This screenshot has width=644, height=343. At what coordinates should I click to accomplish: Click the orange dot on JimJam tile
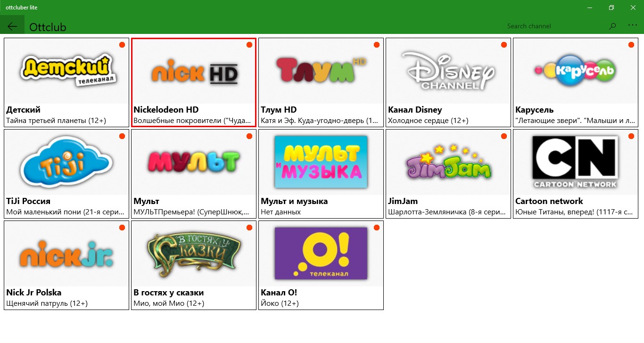coord(504,136)
